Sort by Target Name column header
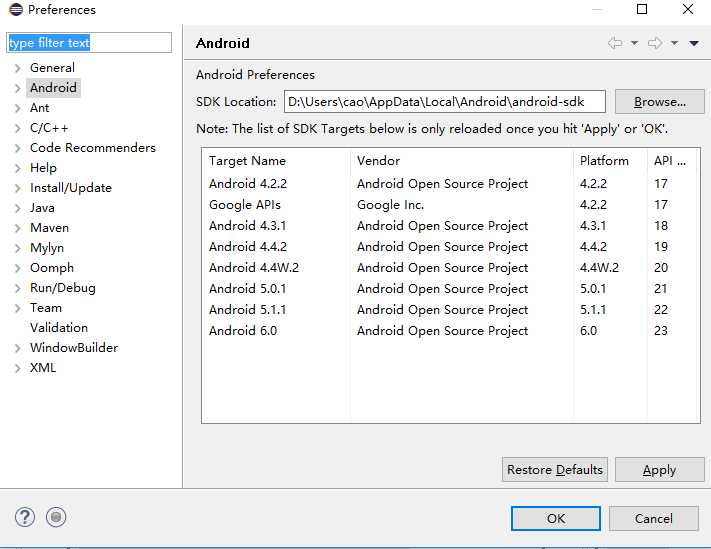 [276, 161]
